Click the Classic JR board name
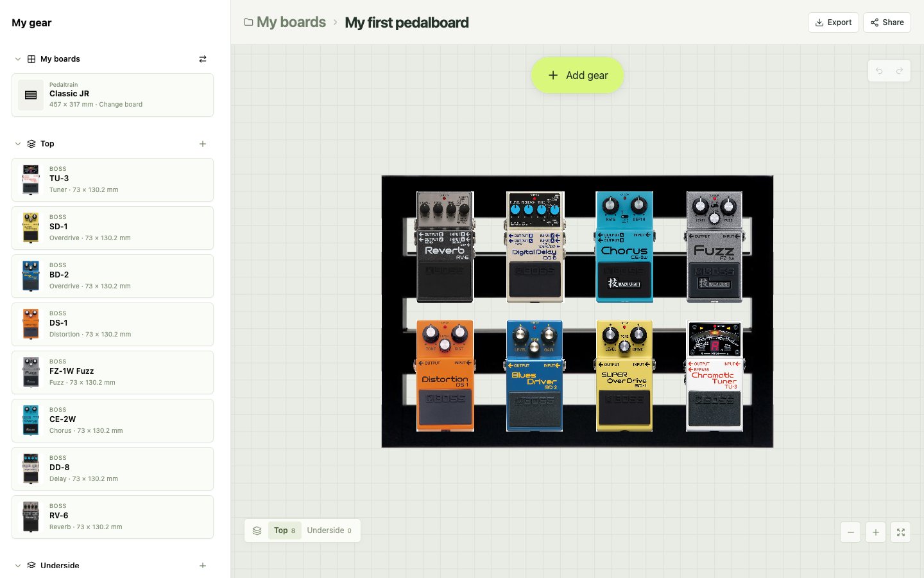The image size is (924, 578). (x=69, y=94)
